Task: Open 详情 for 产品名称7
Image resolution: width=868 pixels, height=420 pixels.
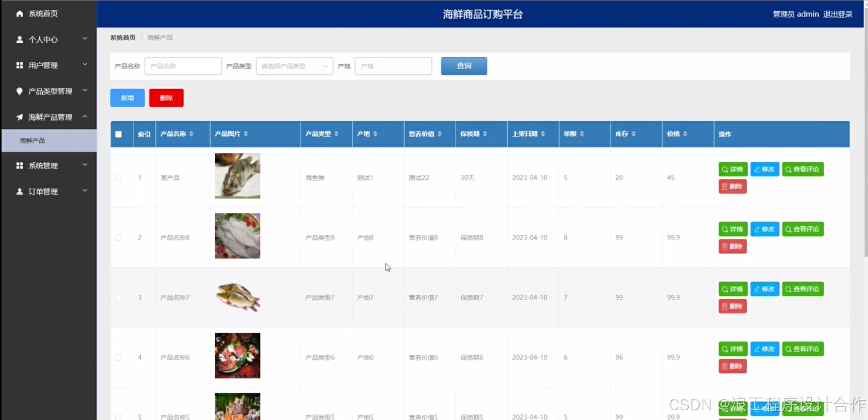Action: tap(733, 289)
